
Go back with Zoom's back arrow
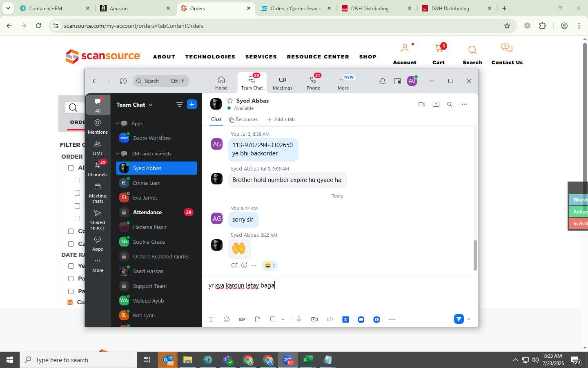click(94, 81)
